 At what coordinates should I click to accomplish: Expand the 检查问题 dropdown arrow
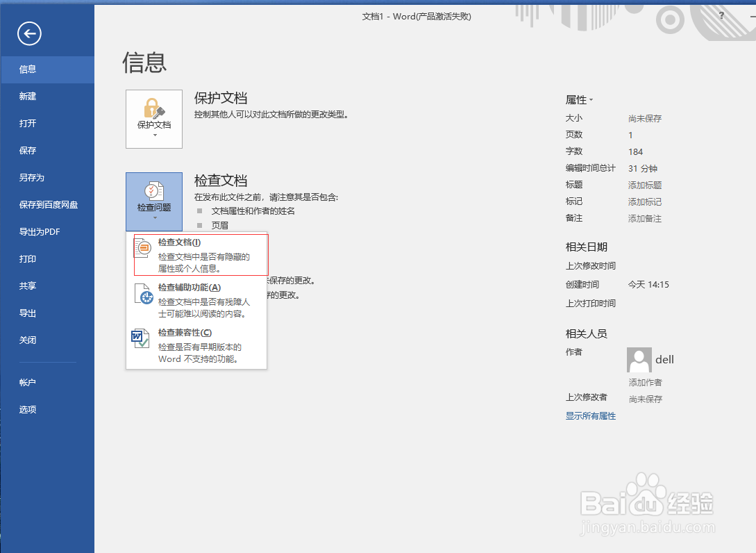point(153,217)
